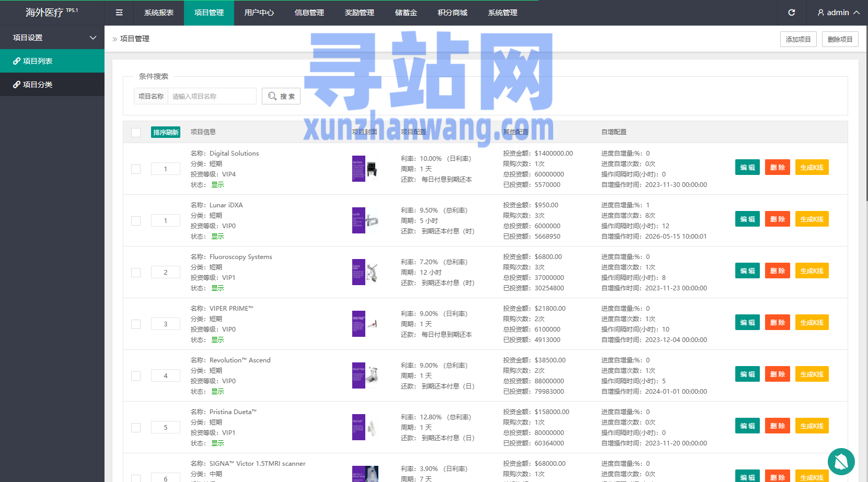Delete the Revolution Ascend project
This screenshot has height=482, width=868.
click(778, 374)
